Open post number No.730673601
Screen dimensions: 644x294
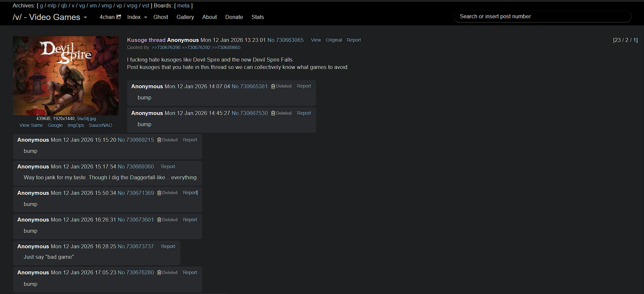point(136,220)
